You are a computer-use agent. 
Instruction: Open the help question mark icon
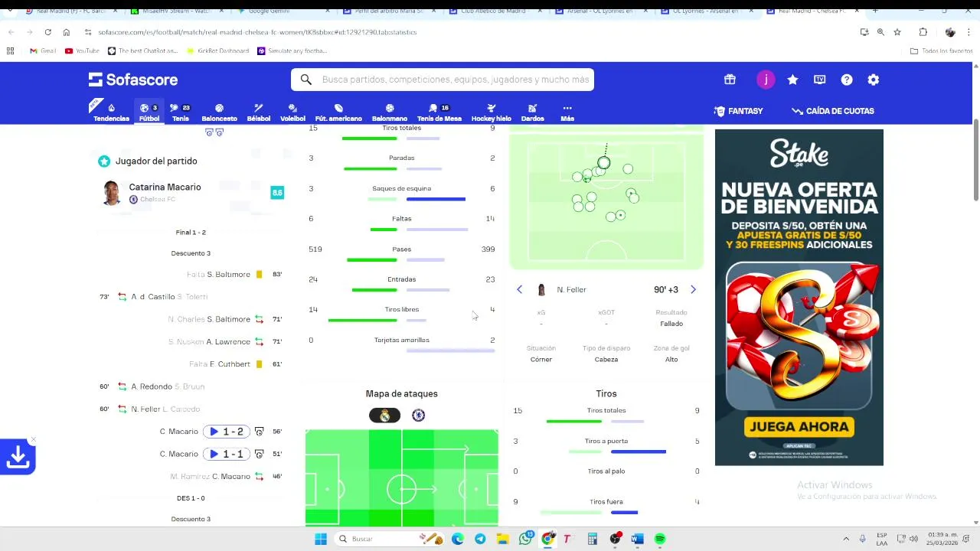[x=846, y=80]
